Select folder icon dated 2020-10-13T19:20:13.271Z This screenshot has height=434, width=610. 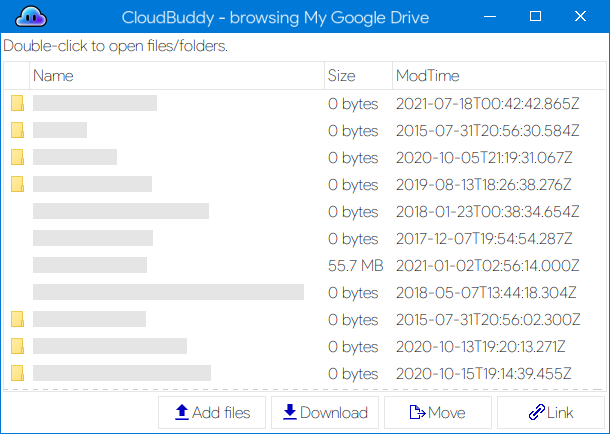pos(17,346)
